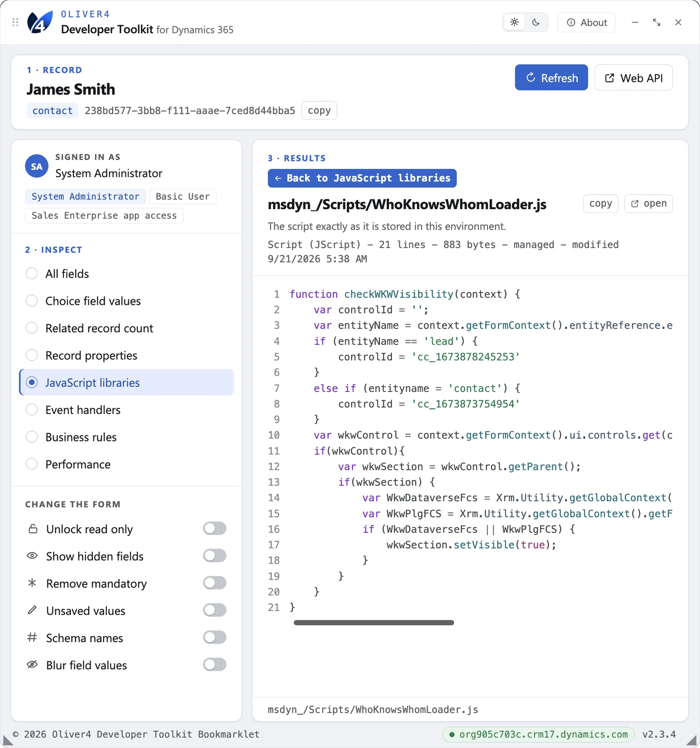Click the bottom-right resize corner grip

[x=691, y=740]
